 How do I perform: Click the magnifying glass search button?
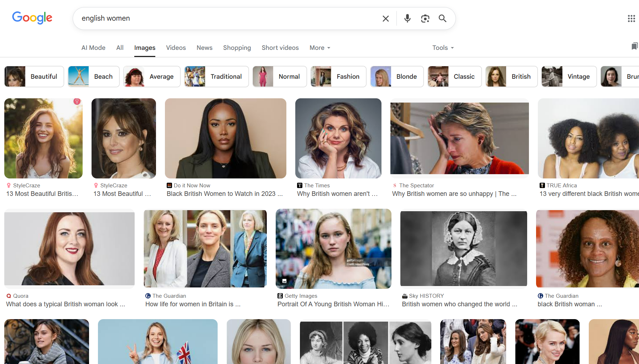click(x=442, y=19)
